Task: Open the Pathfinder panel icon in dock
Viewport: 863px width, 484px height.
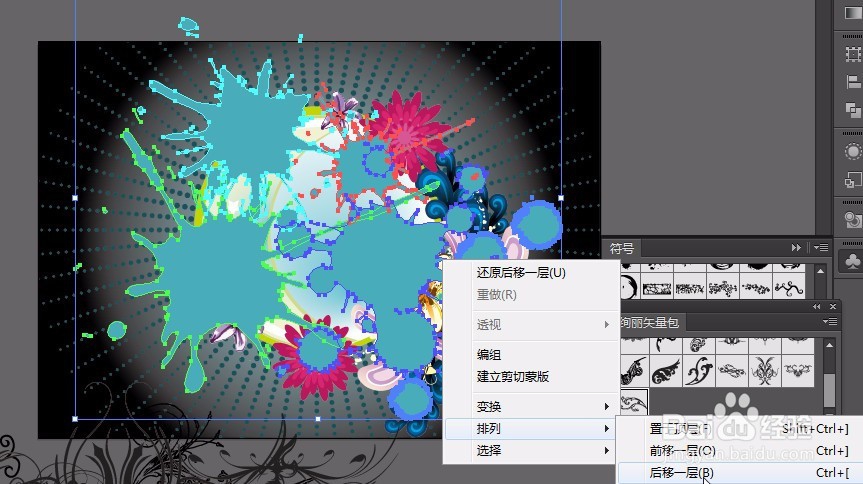Action: click(x=853, y=110)
